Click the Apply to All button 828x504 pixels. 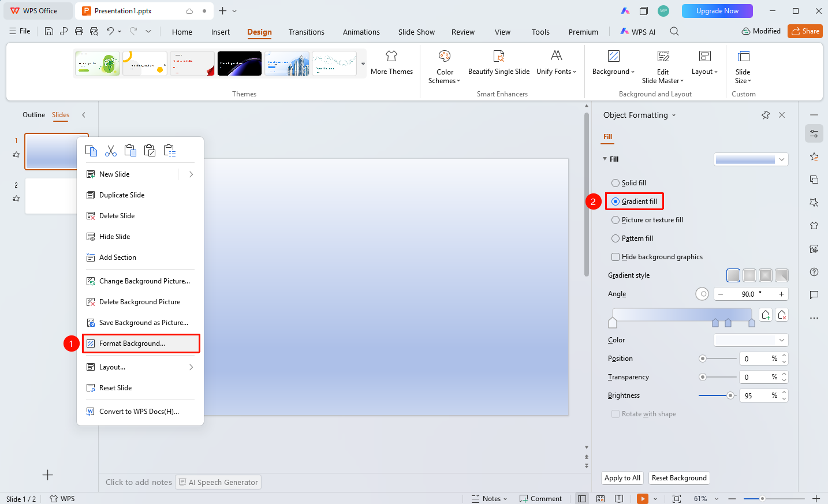click(622, 478)
